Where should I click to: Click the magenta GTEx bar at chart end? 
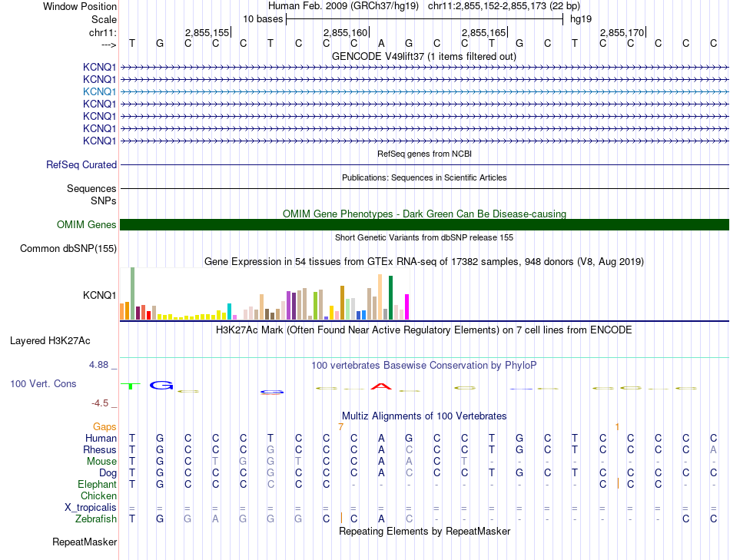406,306
